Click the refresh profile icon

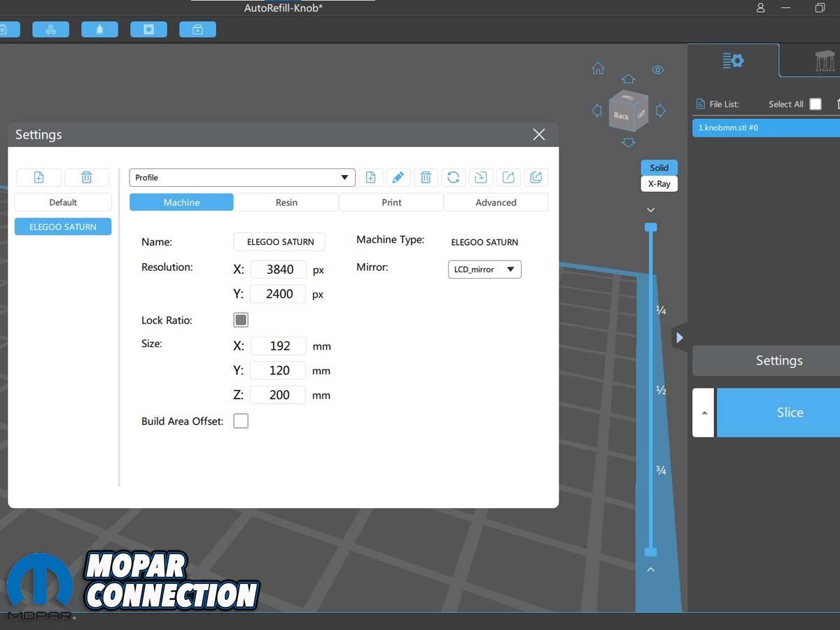(453, 178)
